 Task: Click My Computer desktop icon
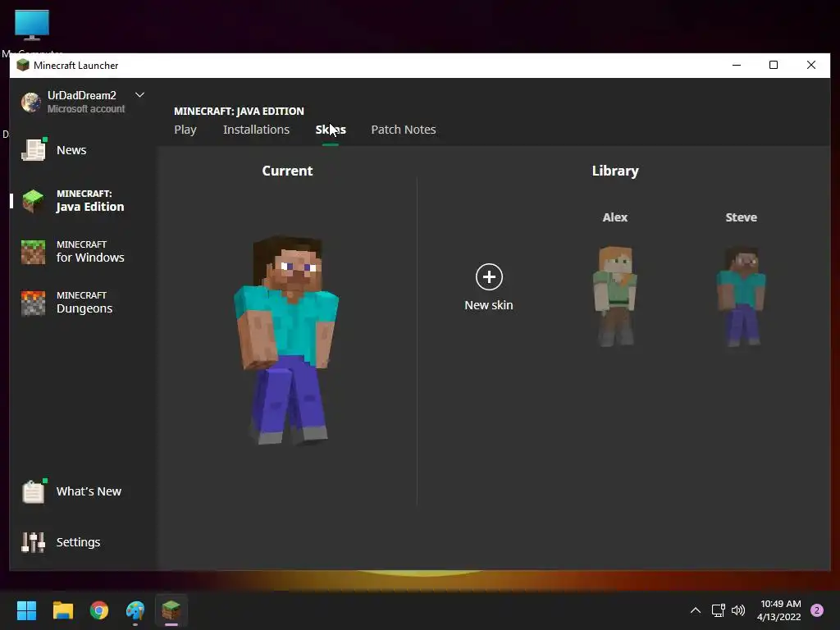tap(32, 25)
